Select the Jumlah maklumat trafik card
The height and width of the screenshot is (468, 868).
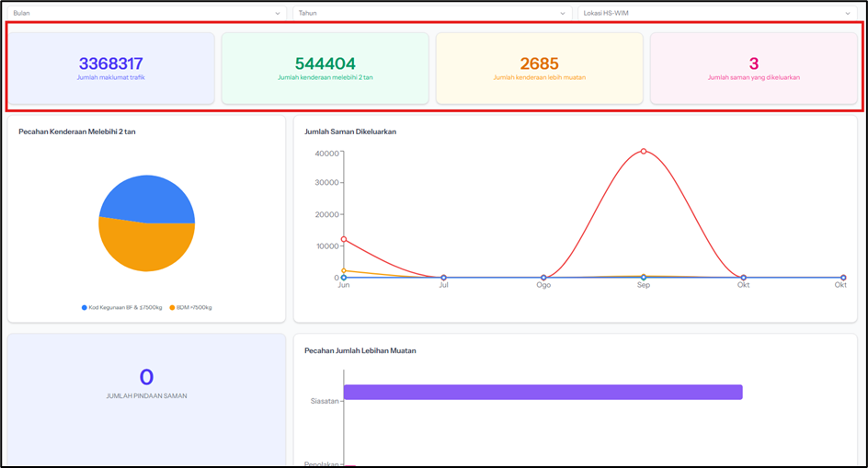110,69
